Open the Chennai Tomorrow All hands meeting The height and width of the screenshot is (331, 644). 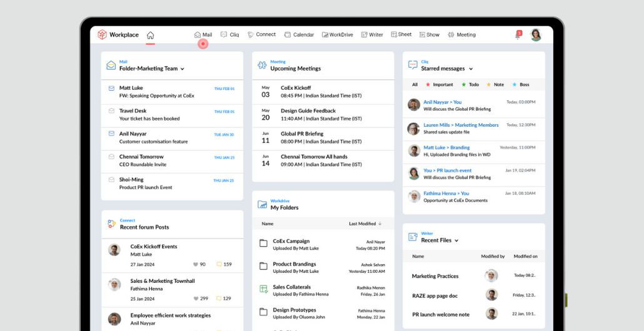[323, 161]
